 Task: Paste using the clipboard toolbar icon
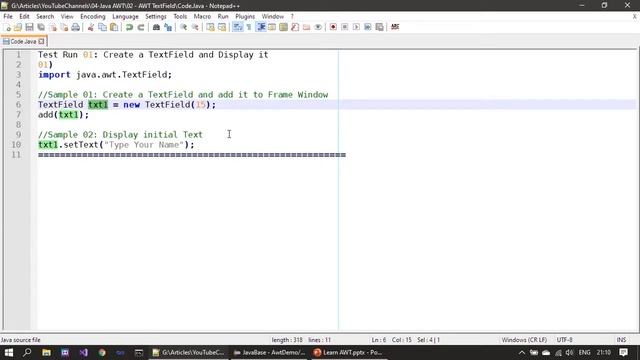pyautogui.click(x=114, y=27)
